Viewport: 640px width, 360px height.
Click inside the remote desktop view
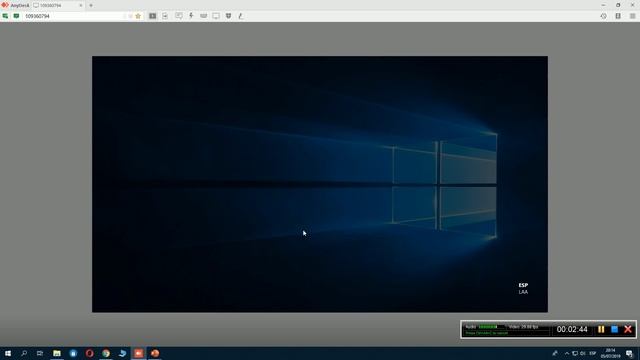[320, 184]
